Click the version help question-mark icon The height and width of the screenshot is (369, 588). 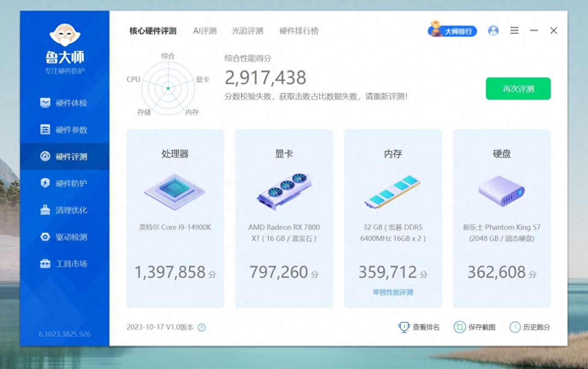click(202, 328)
